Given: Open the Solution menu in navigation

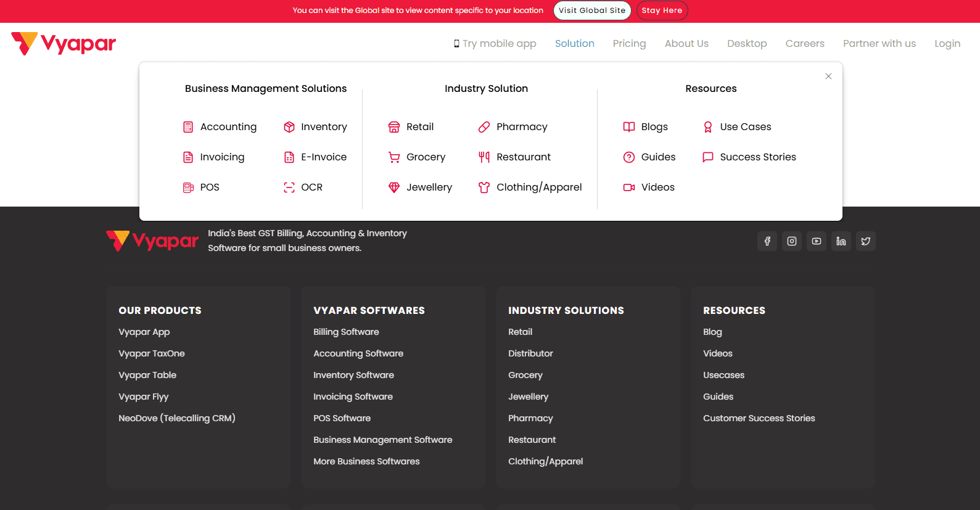Looking at the screenshot, I should pyautogui.click(x=575, y=44).
